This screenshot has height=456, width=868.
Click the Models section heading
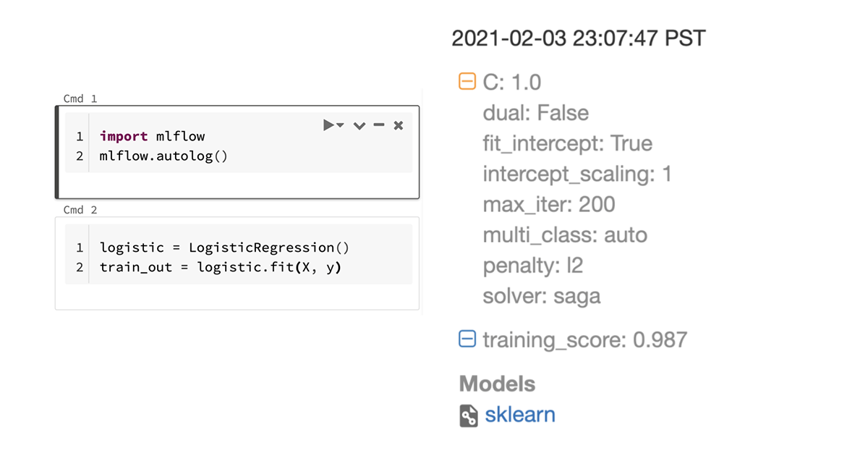497,384
